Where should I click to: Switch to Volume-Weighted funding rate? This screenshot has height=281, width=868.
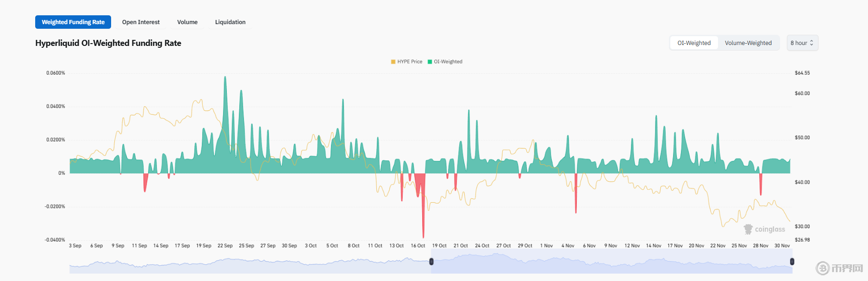click(748, 43)
